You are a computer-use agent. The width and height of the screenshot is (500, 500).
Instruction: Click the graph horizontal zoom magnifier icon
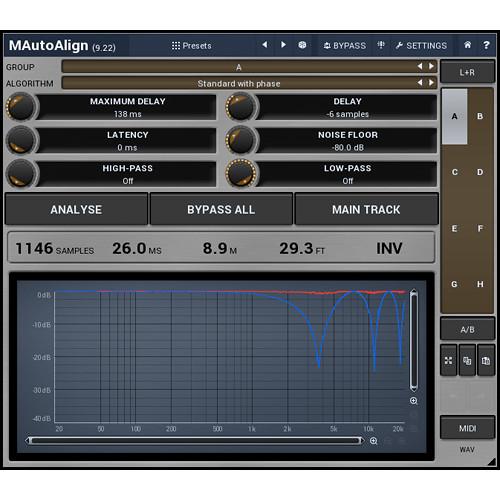[374, 441]
